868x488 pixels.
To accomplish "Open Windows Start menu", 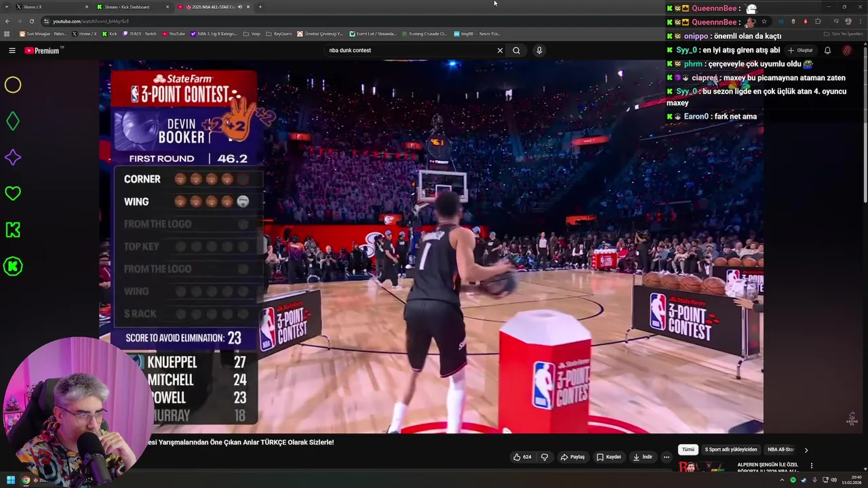I will (11, 480).
